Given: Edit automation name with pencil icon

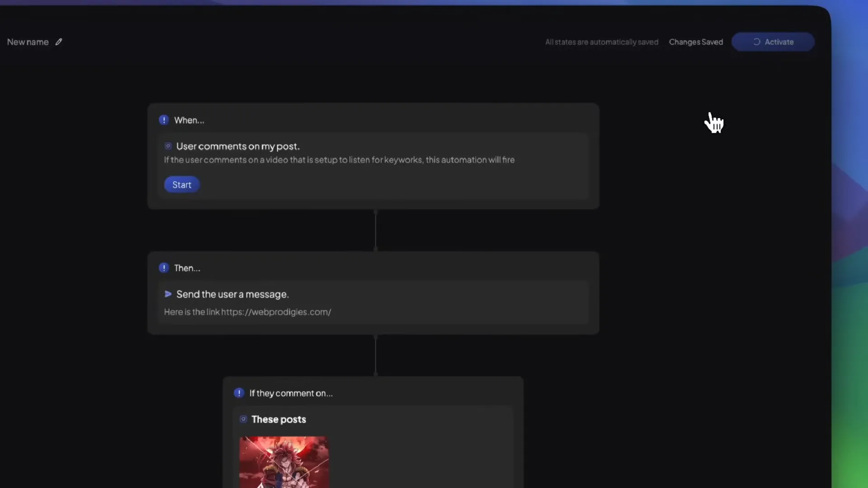Looking at the screenshot, I should (x=59, y=42).
